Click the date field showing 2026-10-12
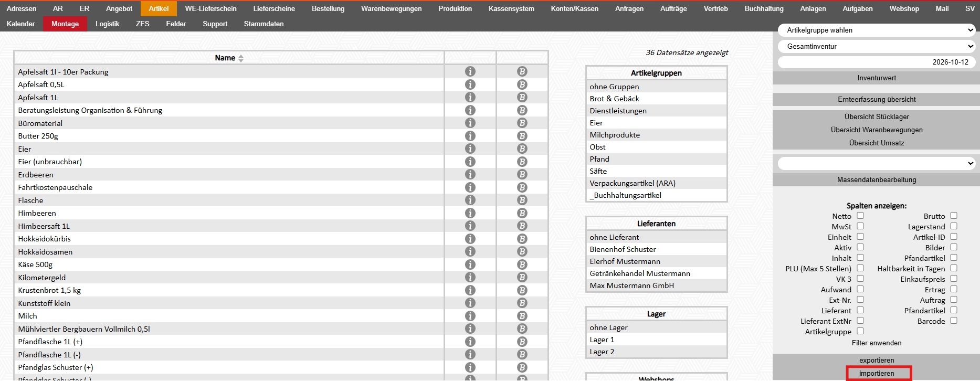Screen dimensions: 980x381 coord(877,62)
